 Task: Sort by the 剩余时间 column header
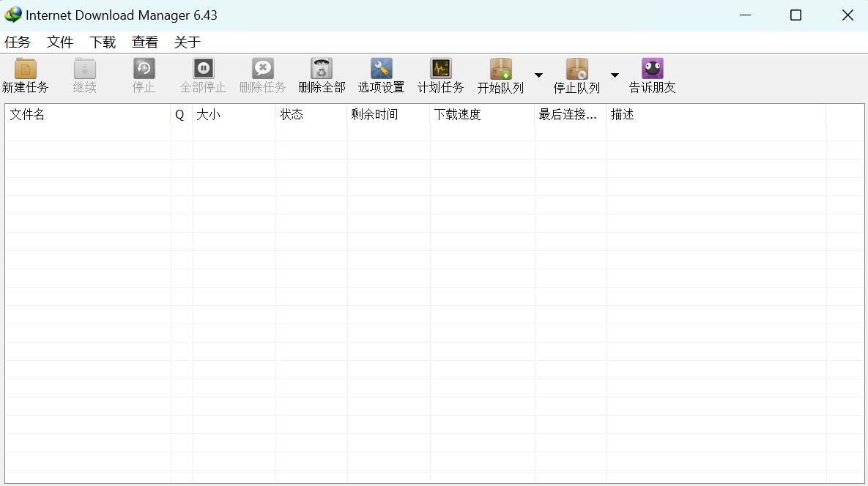coord(389,114)
